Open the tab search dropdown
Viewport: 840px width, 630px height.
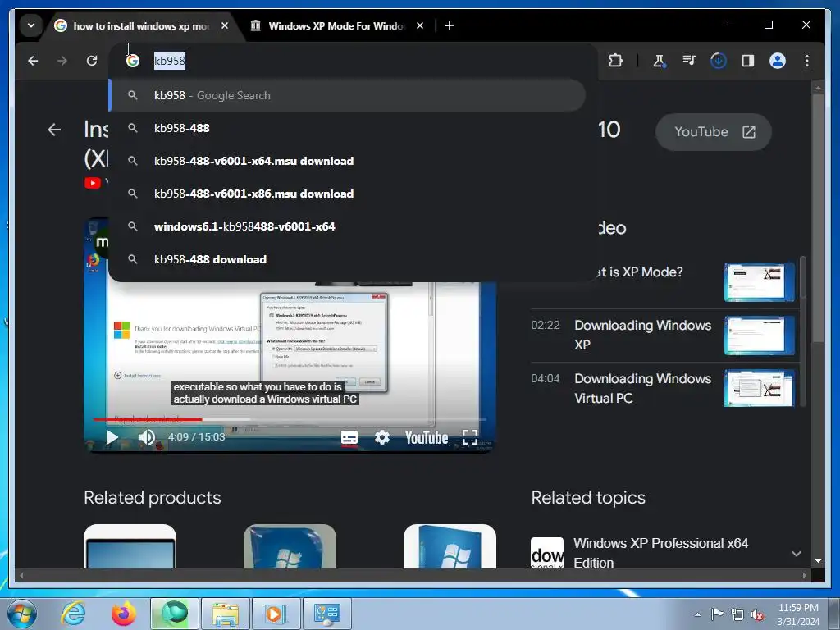click(31, 25)
